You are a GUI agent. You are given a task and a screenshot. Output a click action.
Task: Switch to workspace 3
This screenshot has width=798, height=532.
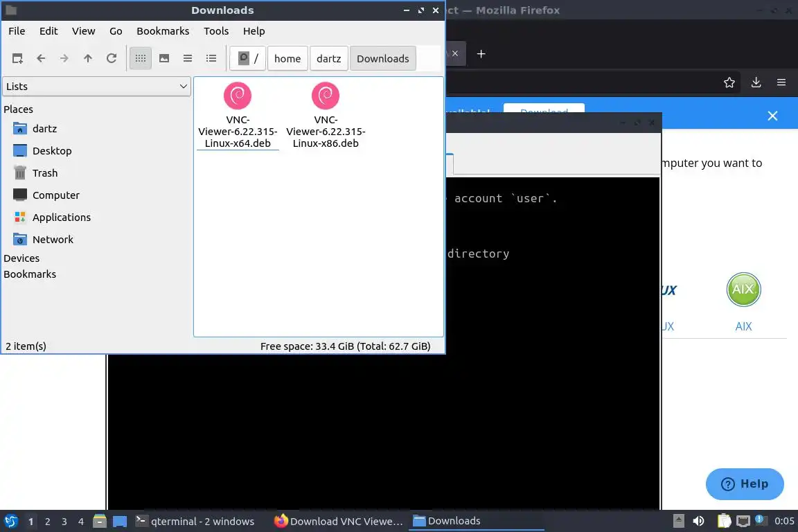(64, 522)
